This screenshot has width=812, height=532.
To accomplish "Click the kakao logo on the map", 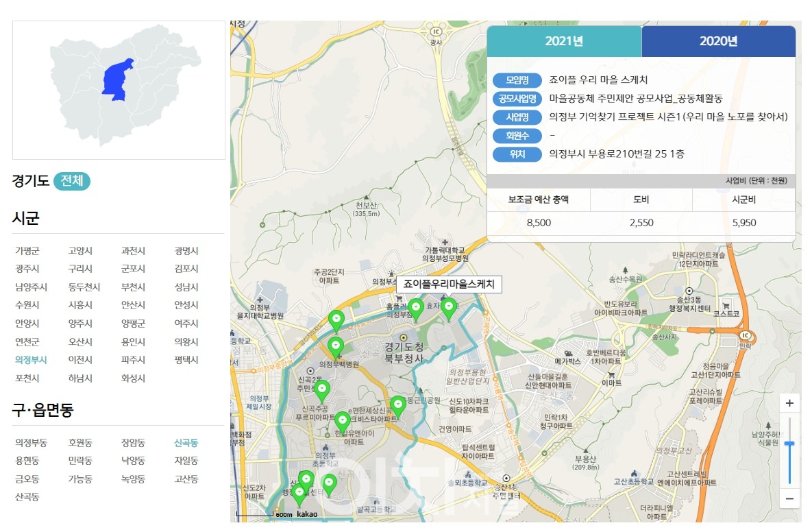I will (x=308, y=513).
